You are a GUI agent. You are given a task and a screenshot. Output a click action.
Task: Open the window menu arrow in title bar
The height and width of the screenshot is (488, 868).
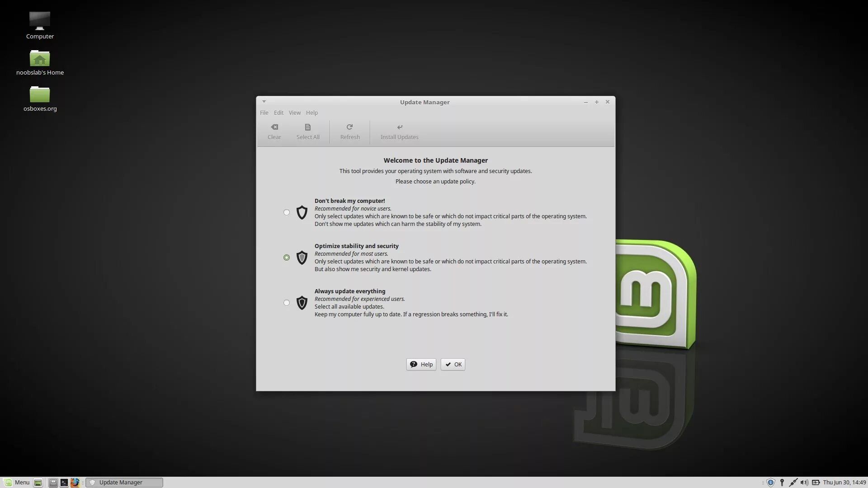pyautogui.click(x=264, y=102)
